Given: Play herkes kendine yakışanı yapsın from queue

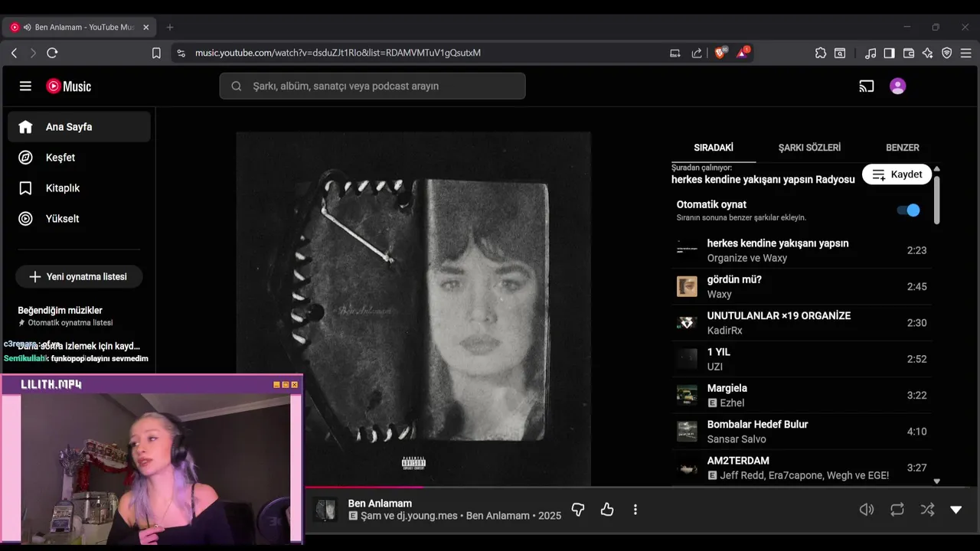Looking at the screenshot, I should pyautogui.click(x=802, y=250).
